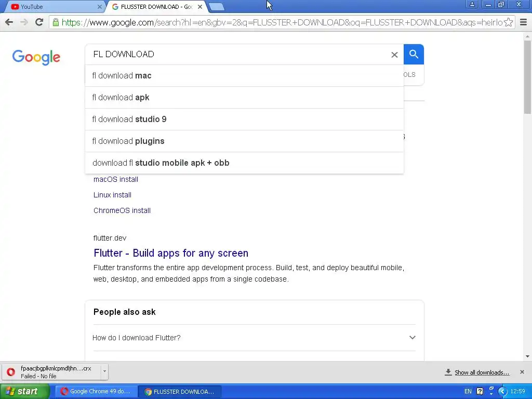532x399 pixels.
Task: Click the EN language indicator in tray
Action: click(x=468, y=392)
